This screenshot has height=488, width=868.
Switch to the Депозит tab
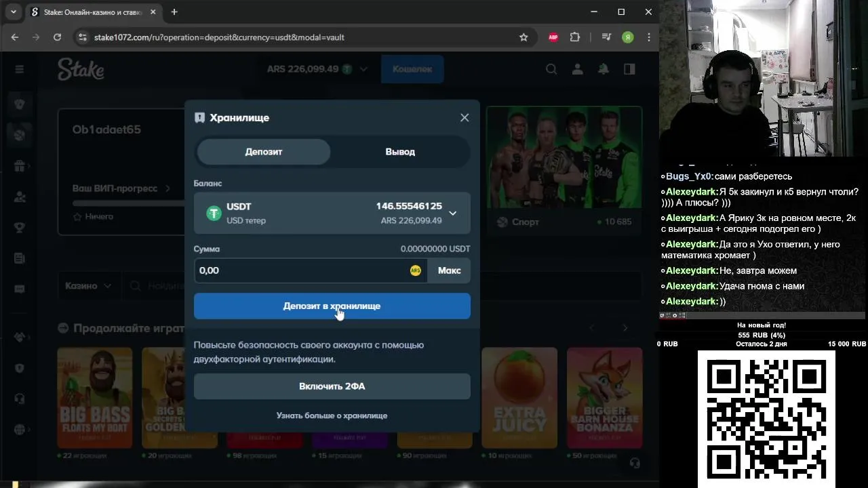(264, 152)
